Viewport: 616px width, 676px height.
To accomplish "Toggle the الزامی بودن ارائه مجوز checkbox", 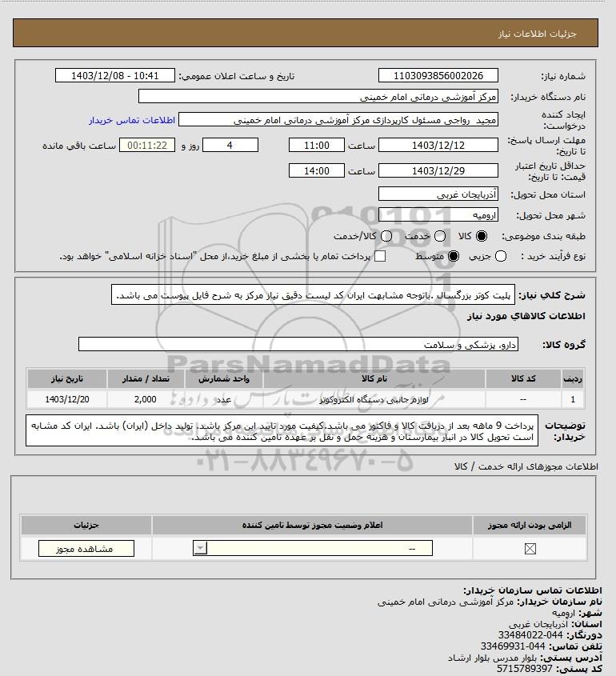I will (530, 548).
